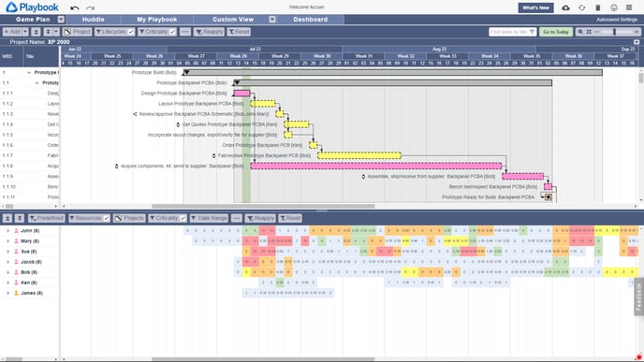
Task: Click the redo arrow icon
Action: tap(91, 7)
